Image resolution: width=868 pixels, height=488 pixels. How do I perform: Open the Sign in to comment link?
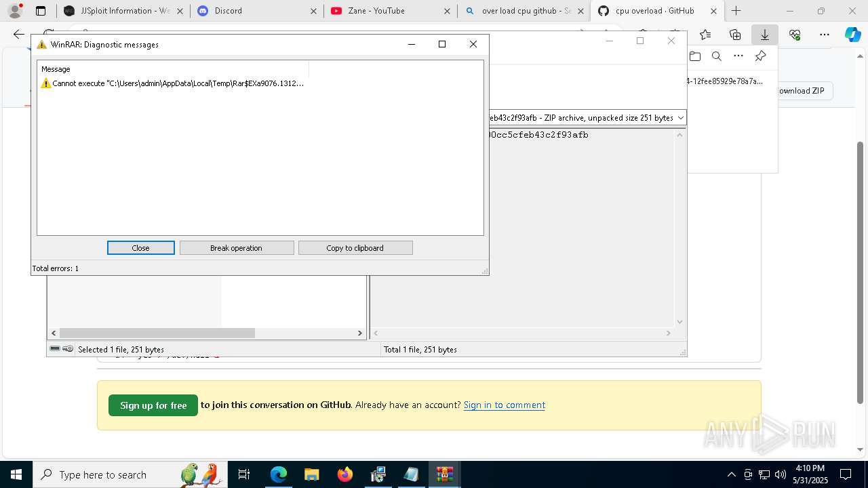click(x=505, y=405)
